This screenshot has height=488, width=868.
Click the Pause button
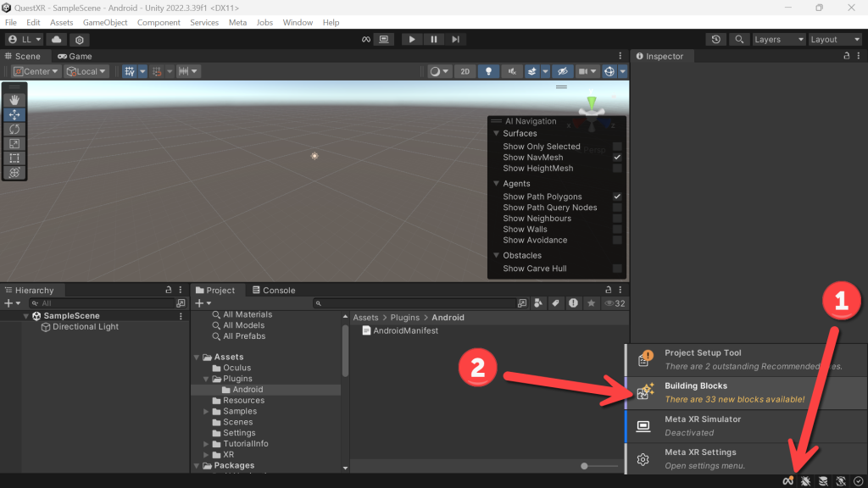coord(433,39)
